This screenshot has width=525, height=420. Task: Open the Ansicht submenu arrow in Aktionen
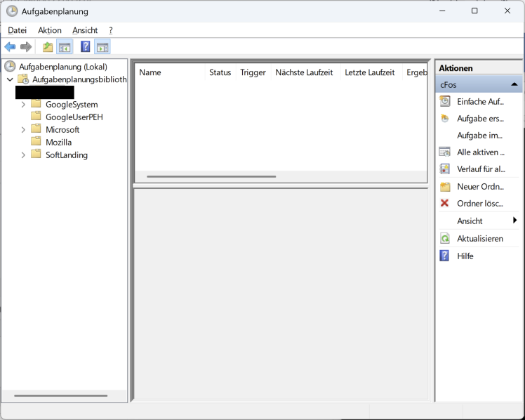click(515, 220)
